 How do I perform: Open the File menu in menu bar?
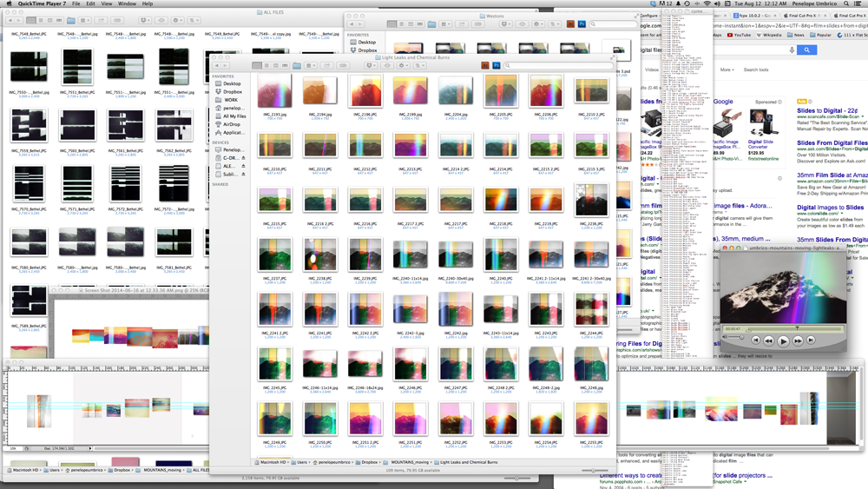point(77,3)
